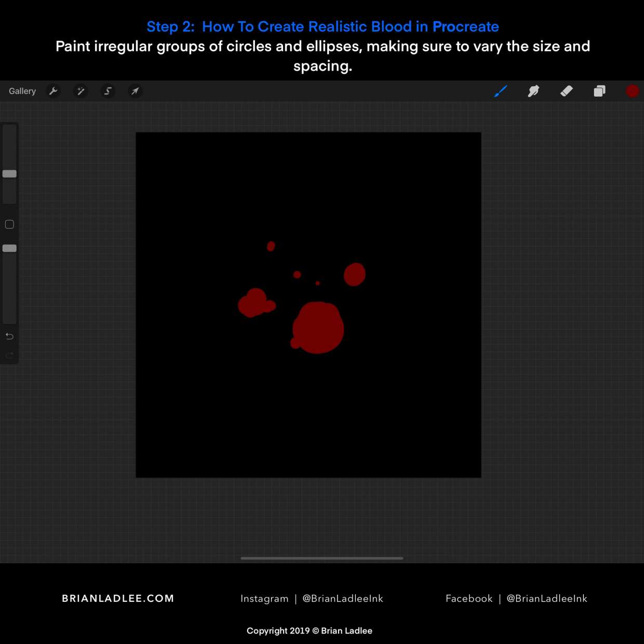The width and height of the screenshot is (644, 644).
Task: Open the Gallery
Action: coord(22,91)
